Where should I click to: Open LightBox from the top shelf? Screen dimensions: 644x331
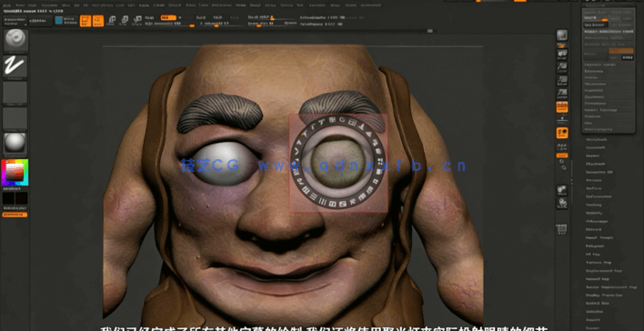pyautogui.click(x=41, y=21)
